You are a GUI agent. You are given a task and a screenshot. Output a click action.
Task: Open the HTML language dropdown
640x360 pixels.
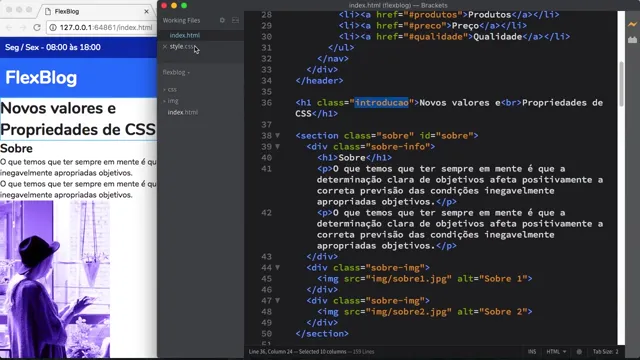coord(556,351)
